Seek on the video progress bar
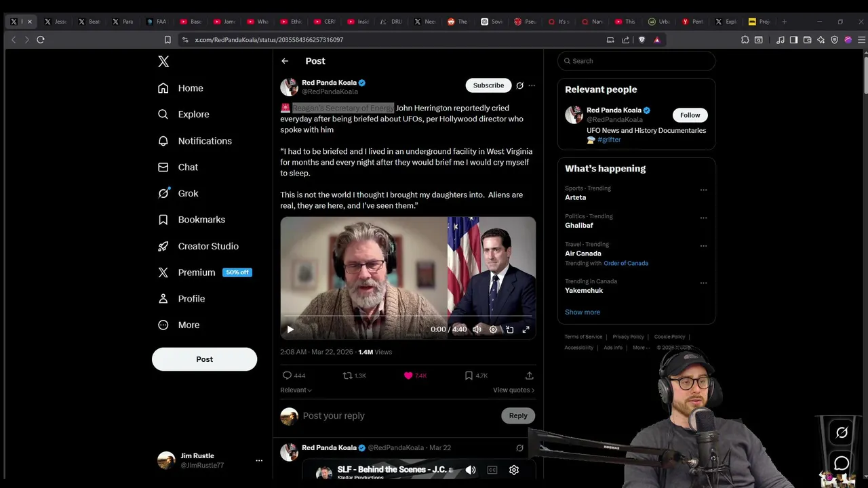The height and width of the screenshot is (488, 868). coord(408,317)
